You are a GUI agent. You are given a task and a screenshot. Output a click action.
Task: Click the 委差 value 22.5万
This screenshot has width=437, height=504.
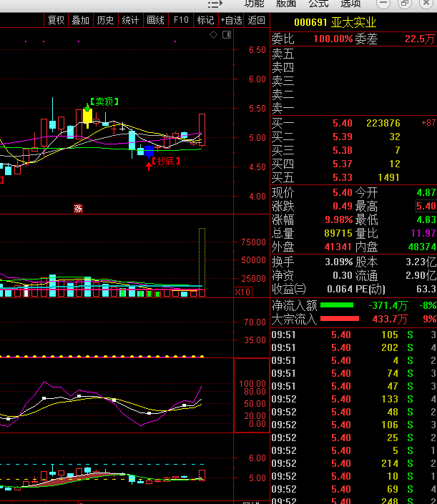(x=420, y=39)
